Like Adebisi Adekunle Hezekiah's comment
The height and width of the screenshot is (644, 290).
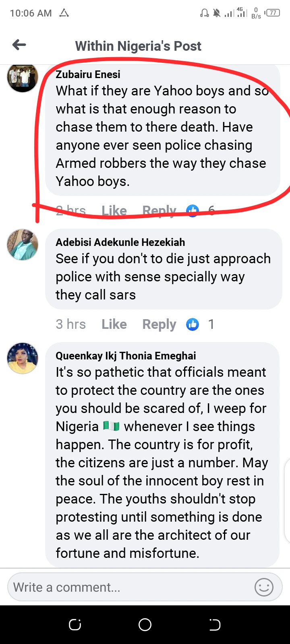(114, 324)
